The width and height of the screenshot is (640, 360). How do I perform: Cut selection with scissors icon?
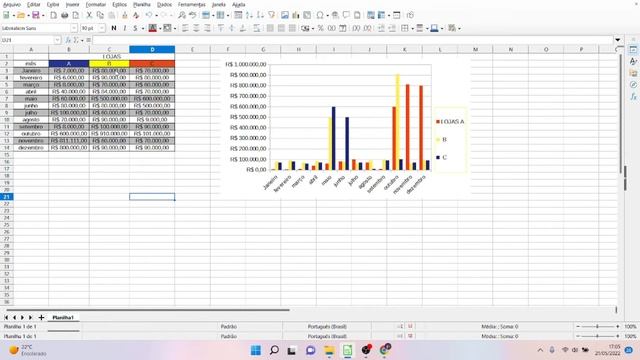click(89, 15)
